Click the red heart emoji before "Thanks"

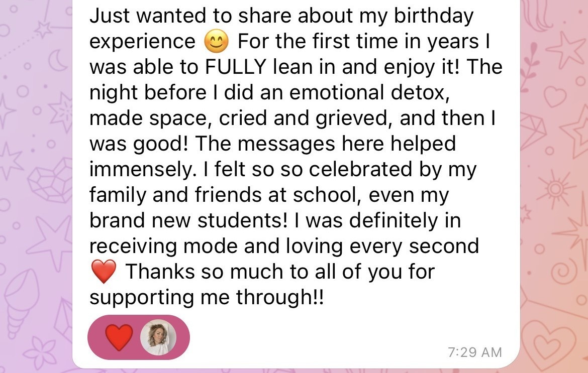click(104, 272)
